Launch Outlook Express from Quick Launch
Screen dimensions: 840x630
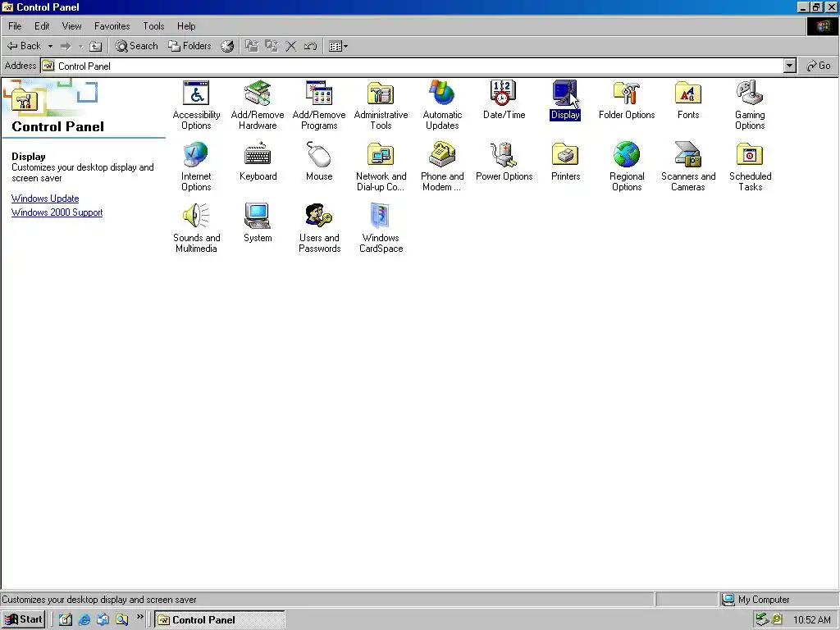[103, 620]
